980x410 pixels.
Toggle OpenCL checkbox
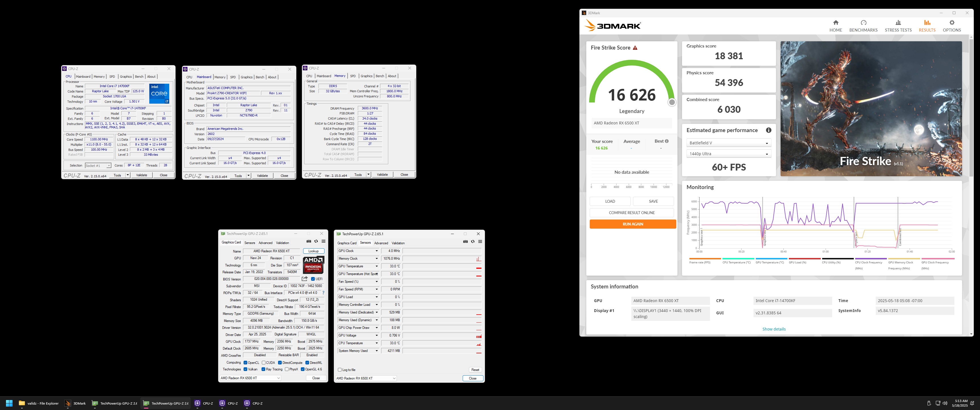(x=245, y=362)
